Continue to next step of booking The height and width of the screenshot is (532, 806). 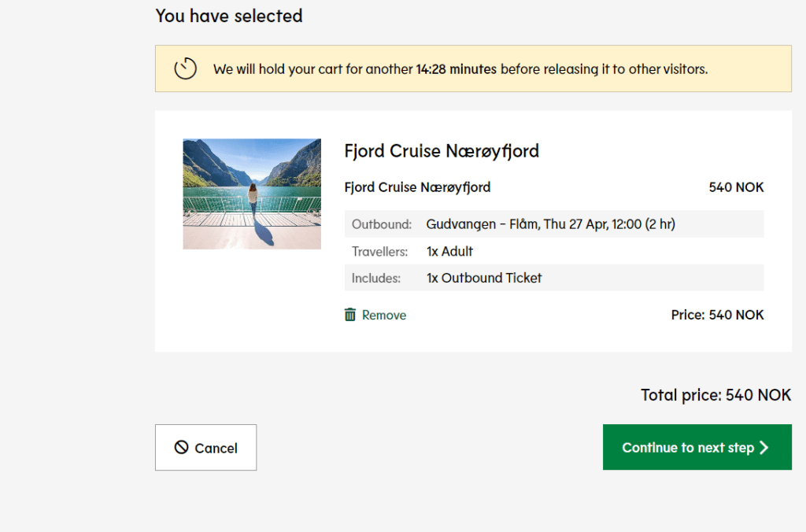[697, 447]
